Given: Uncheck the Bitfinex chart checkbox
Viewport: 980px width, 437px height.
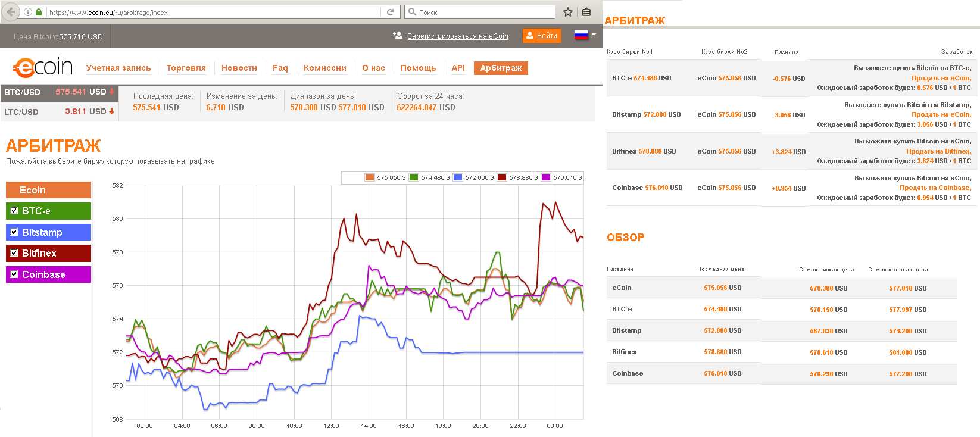Looking at the screenshot, I should [14, 253].
